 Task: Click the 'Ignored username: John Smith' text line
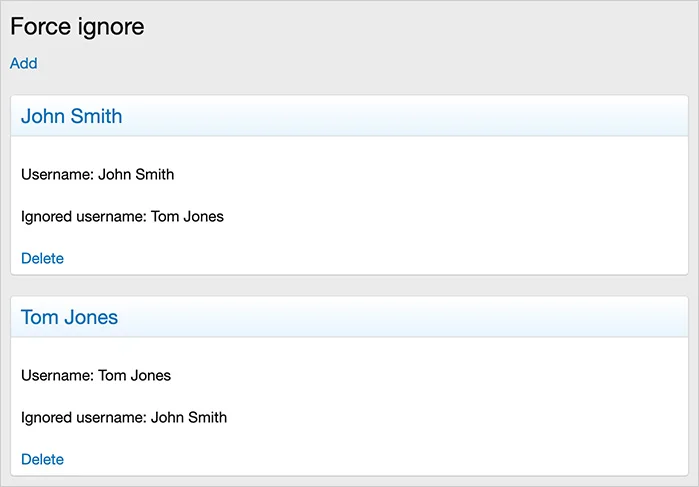pos(124,417)
